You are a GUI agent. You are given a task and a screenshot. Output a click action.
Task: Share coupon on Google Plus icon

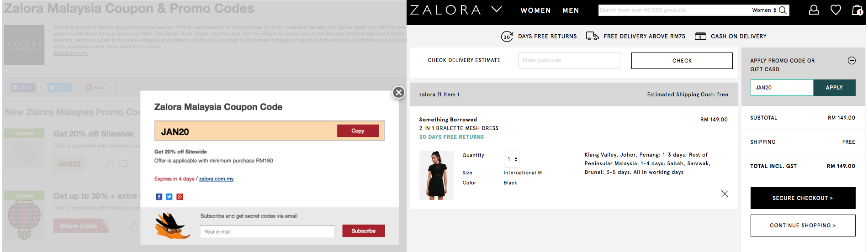tap(180, 197)
